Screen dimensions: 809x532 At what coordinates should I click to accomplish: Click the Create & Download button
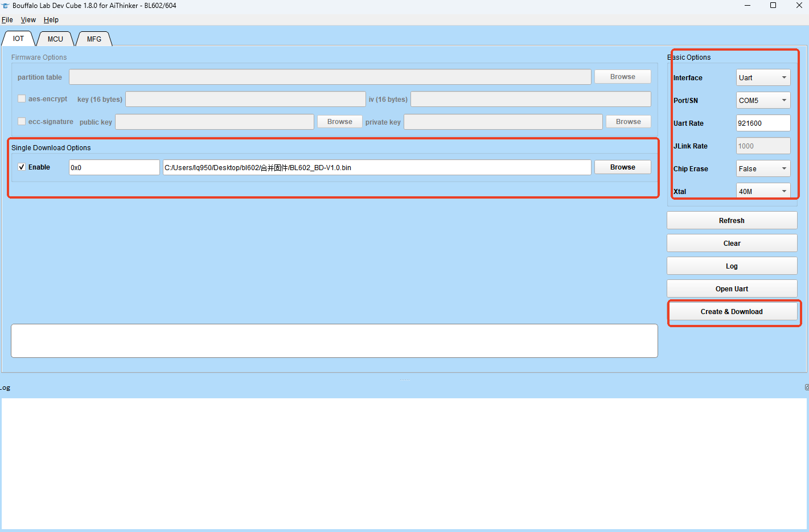click(x=732, y=312)
